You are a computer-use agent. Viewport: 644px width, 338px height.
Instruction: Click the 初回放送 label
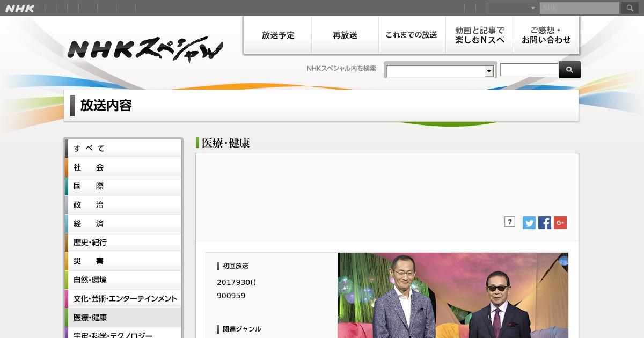(236, 266)
